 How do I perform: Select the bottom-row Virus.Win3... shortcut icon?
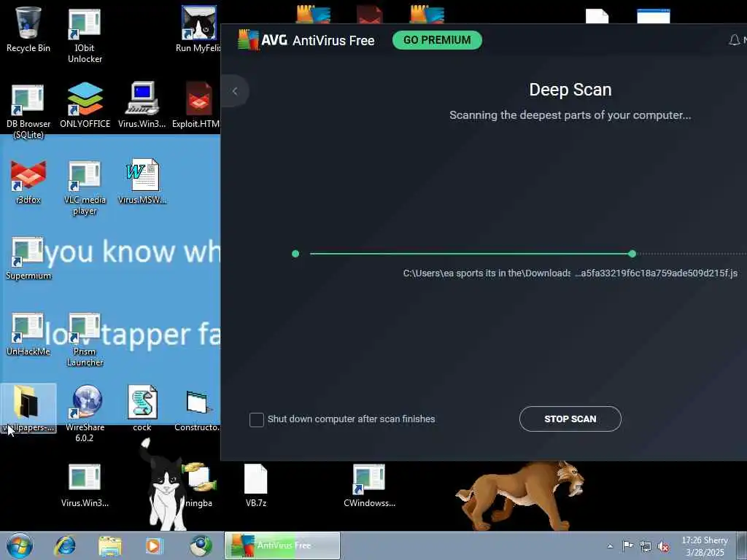[85, 485]
